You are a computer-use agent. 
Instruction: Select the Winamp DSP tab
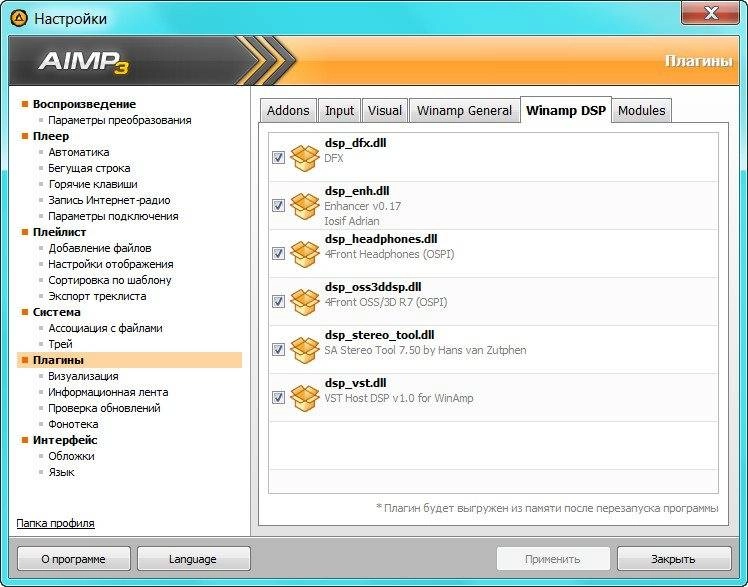(566, 110)
